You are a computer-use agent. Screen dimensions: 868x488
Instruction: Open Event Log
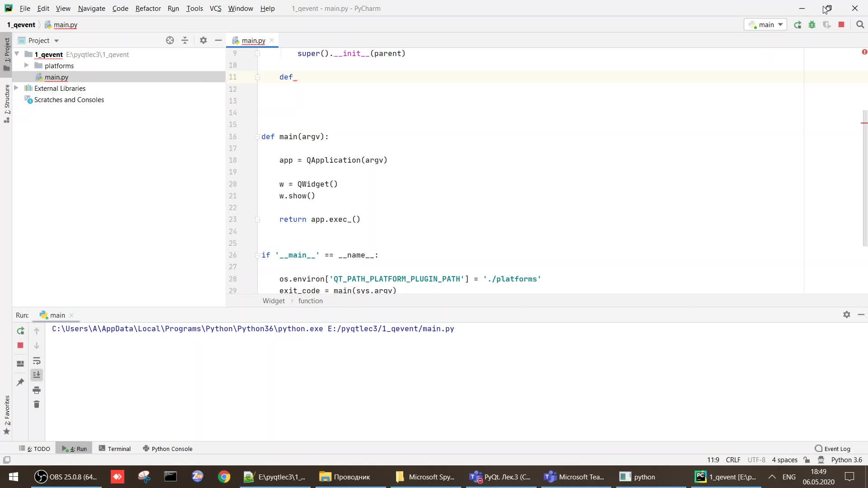point(832,449)
